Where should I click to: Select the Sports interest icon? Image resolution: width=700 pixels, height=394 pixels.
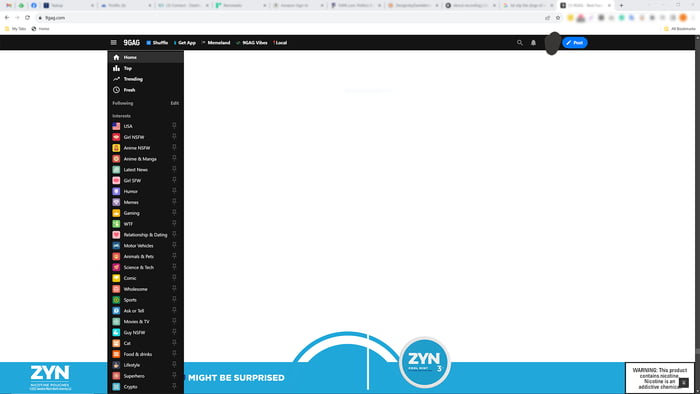(116, 300)
